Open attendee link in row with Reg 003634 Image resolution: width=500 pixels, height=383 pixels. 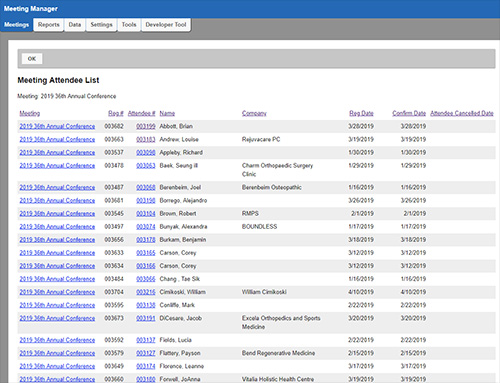[146, 266]
